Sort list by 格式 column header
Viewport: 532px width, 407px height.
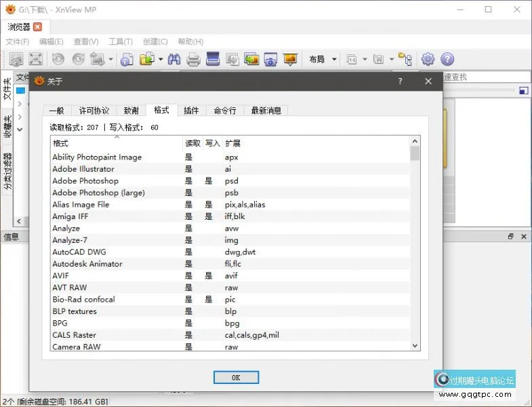click(61, 144)
